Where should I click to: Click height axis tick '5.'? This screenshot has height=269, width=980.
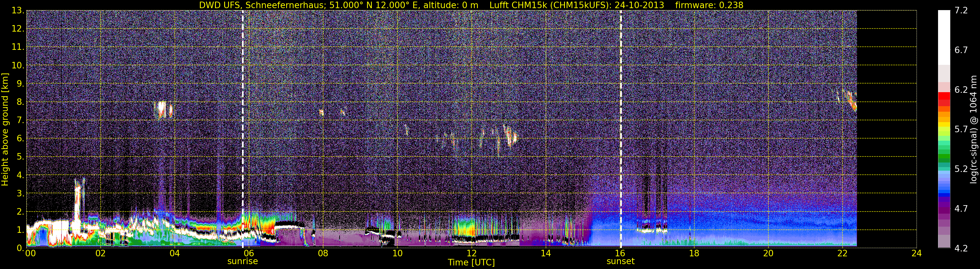click(x=20, y=157)
